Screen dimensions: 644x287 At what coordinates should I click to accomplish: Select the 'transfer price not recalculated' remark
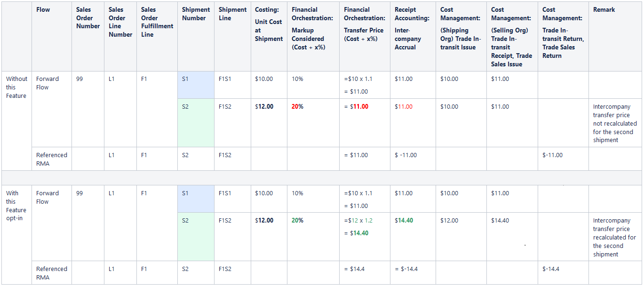[615, 123]
